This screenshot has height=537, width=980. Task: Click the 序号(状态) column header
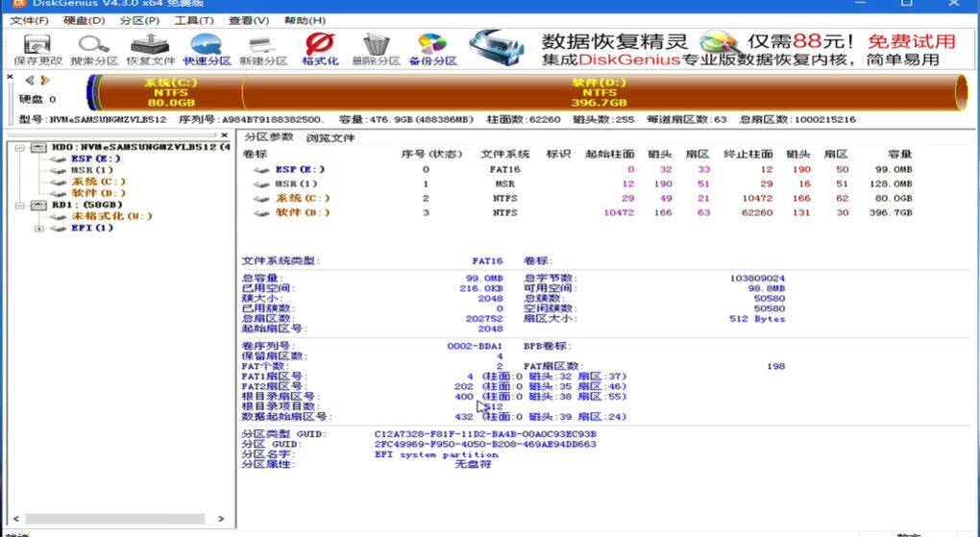[x=431, y=154]
